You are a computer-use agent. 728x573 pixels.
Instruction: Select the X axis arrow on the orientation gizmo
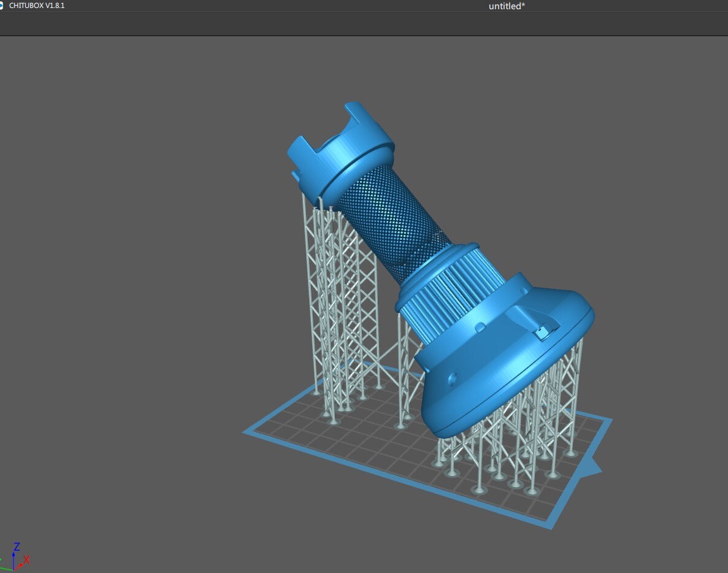(20, 564)
